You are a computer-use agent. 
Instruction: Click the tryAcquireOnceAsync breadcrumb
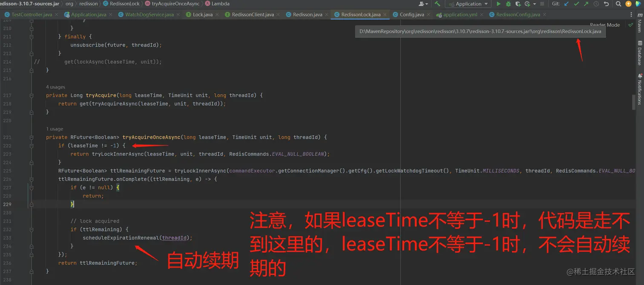pyautogui.click(x=172, y=3)
